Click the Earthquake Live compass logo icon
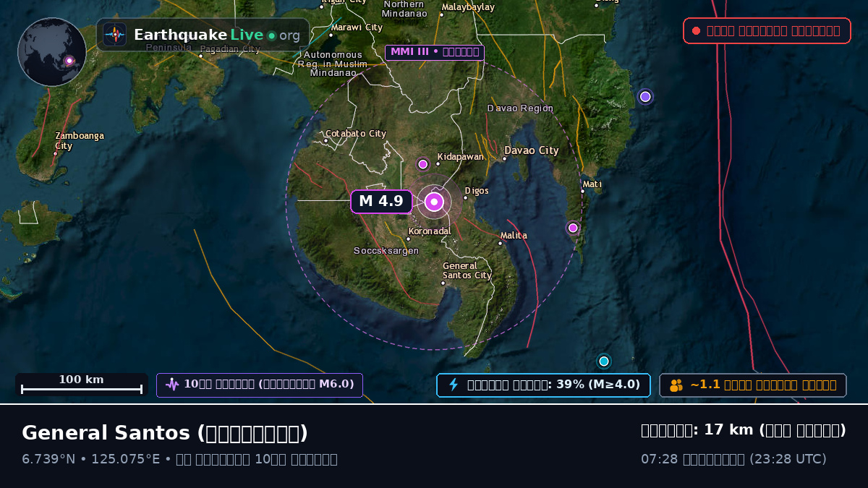This screenshot has height=488, width=868. pos(115,35)
